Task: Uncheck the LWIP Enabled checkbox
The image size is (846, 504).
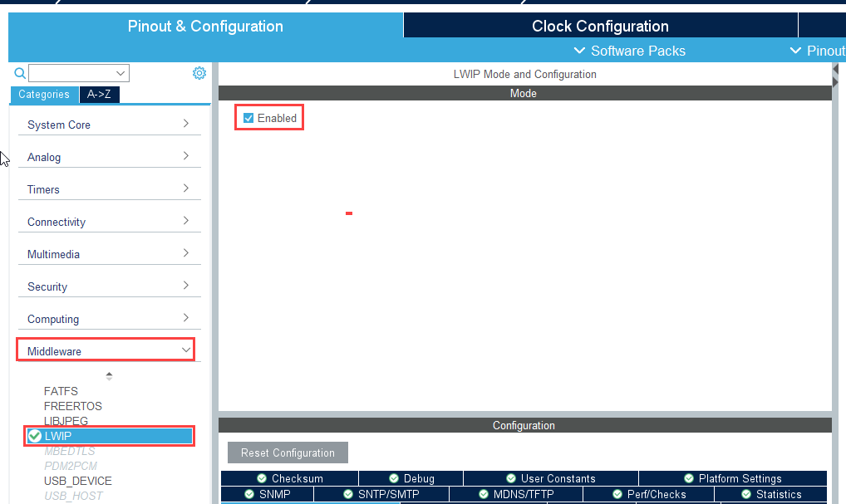Action: click(x=248, y=118)
